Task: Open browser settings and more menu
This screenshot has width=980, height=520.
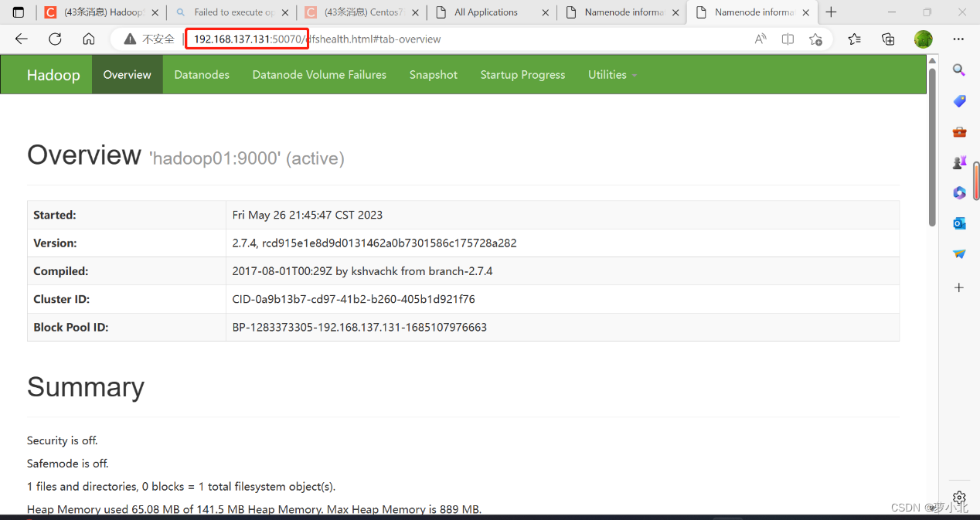Action: (958, 39)
